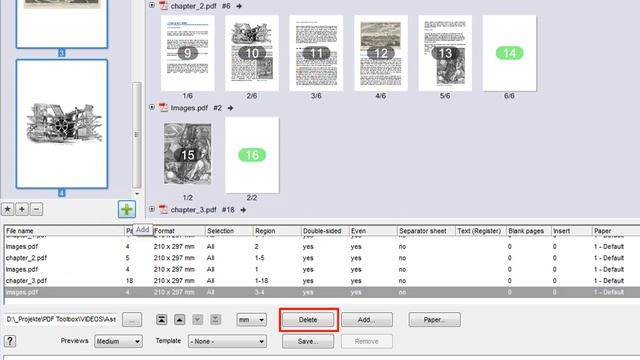Sort by Text (Register) column header

[x=479, y=231]
